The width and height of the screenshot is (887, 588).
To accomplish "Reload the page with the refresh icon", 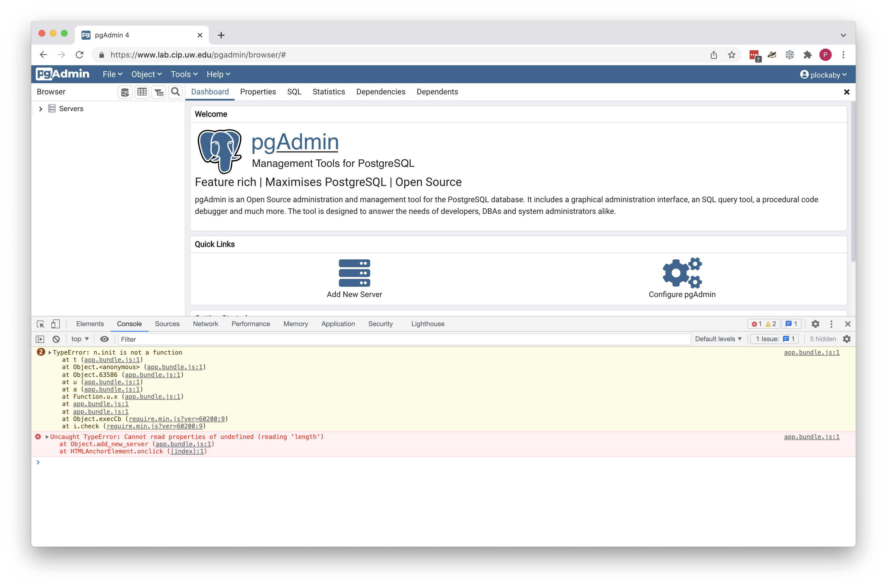I will click(x=79, y=55).
